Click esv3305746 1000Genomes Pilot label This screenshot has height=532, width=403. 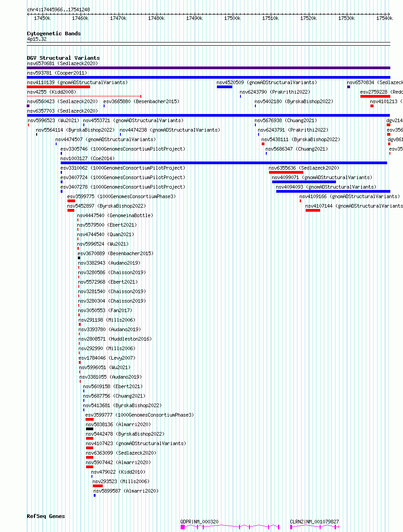point(123,149)
